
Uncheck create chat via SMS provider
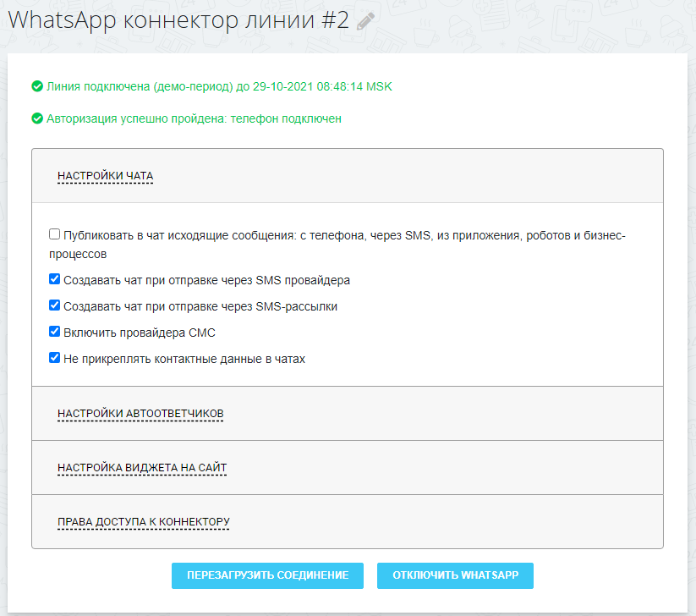[54, 279]
